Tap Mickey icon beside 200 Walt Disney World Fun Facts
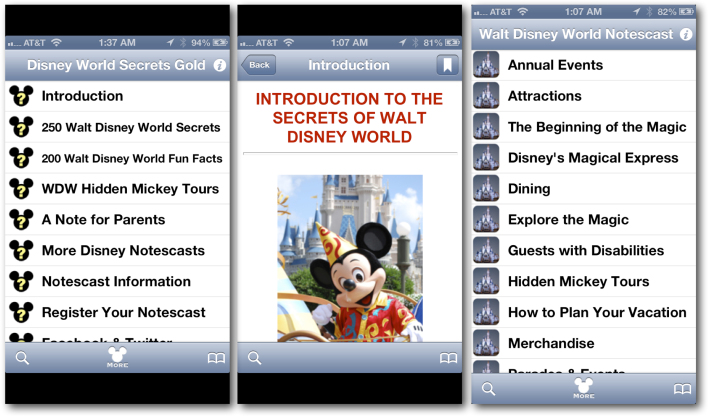 click(x=21, y=158)
